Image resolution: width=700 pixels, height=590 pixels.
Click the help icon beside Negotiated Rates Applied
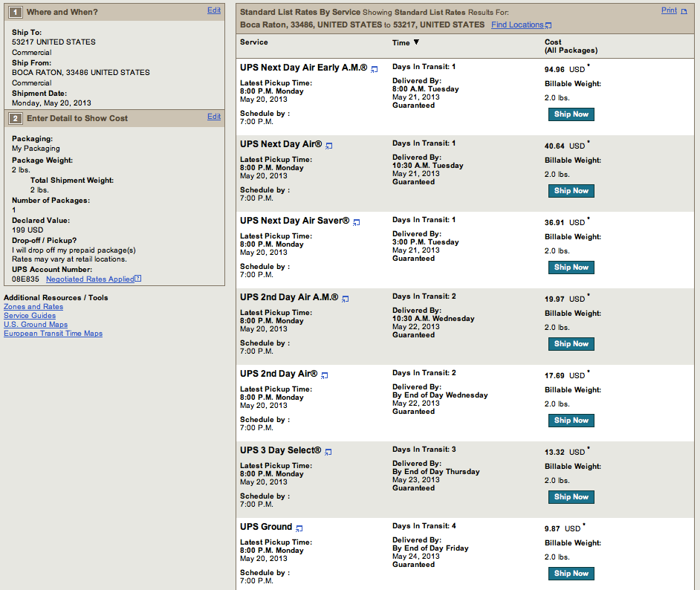[138, 279]
